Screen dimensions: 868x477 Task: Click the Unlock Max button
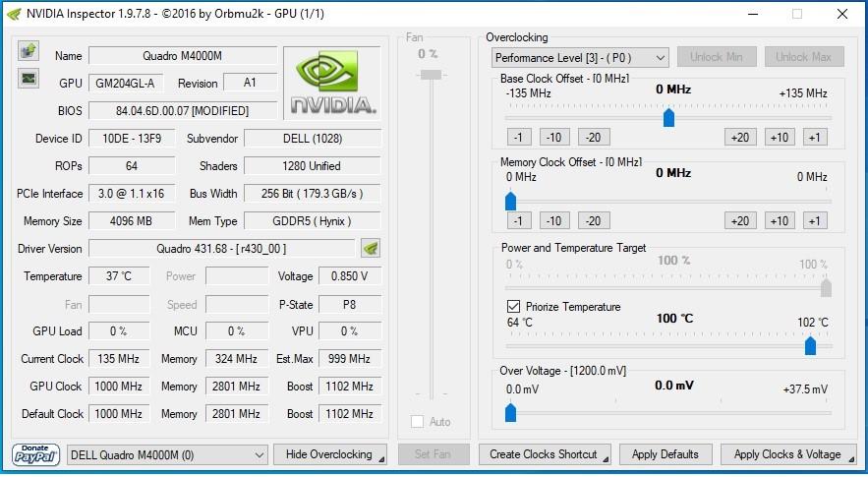click(x=804, y=57)
